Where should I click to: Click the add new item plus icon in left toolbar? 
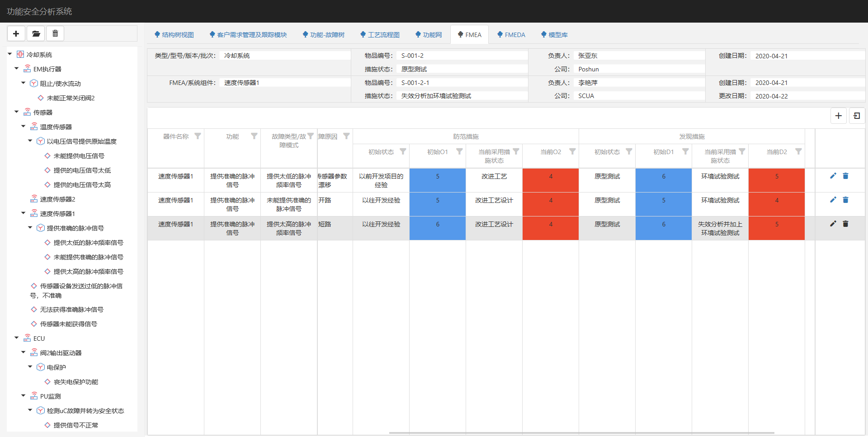coord(16,33)
